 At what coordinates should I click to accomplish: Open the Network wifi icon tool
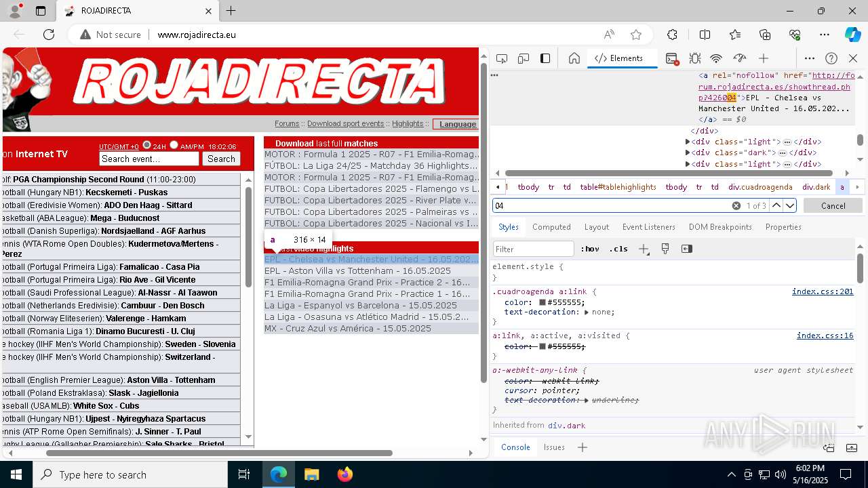(716, 58)
